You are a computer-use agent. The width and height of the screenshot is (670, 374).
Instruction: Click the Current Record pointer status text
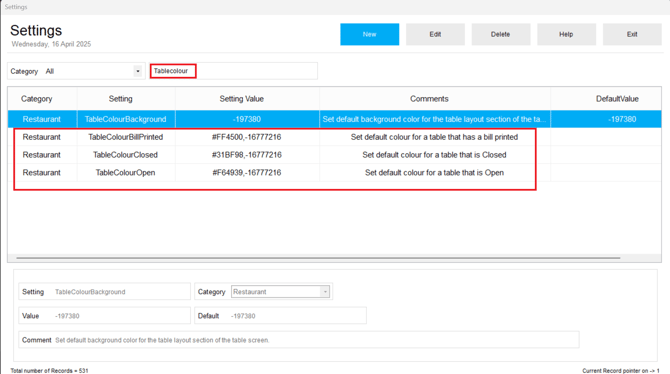pyautogui.click(x=621, y=371)
